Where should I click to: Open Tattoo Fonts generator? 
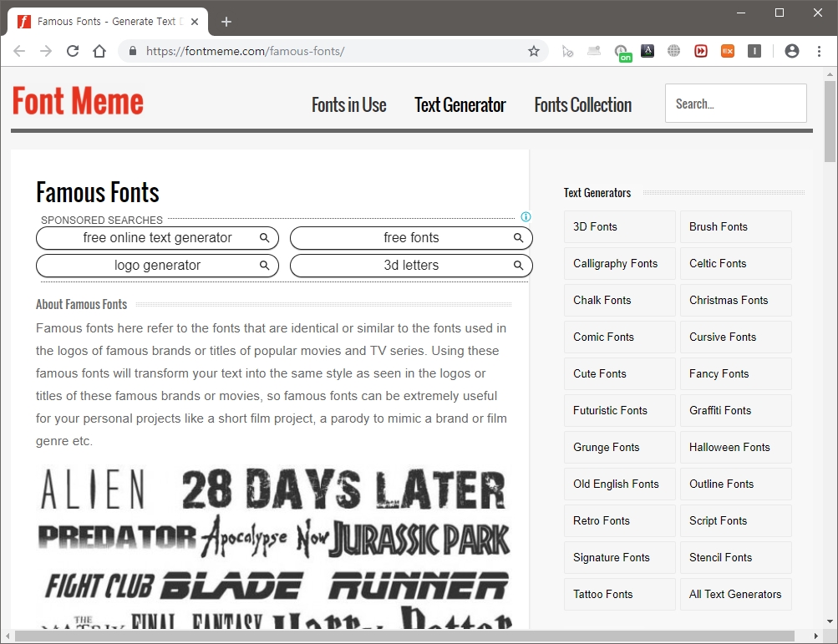(x=619, y=594)
